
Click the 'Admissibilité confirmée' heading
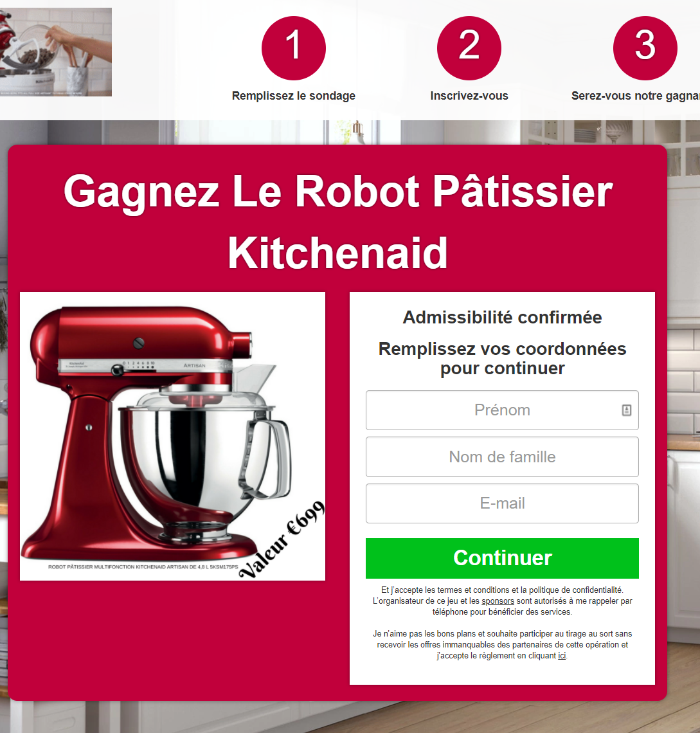click(x=502, y=318)
